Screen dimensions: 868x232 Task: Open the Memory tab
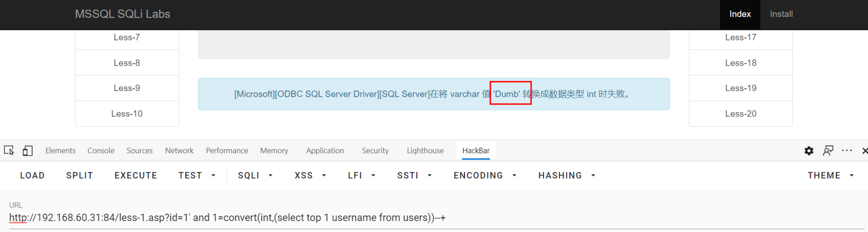[x=274, y=150]
